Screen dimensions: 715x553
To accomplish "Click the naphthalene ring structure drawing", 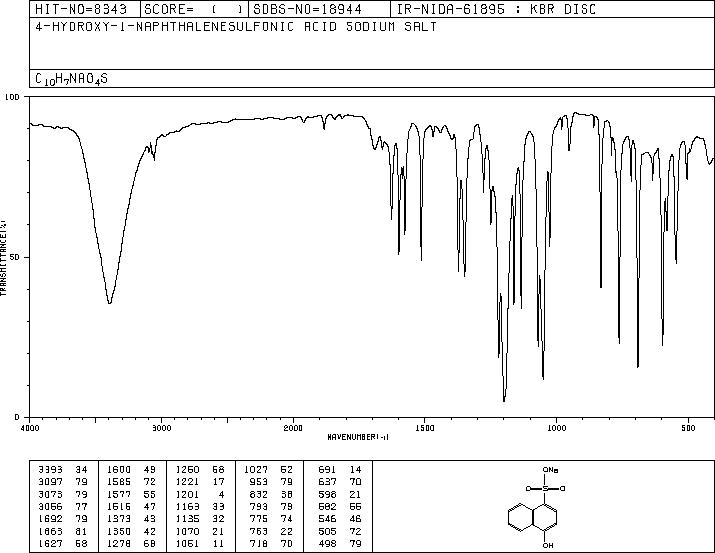I will pos(532,517).
